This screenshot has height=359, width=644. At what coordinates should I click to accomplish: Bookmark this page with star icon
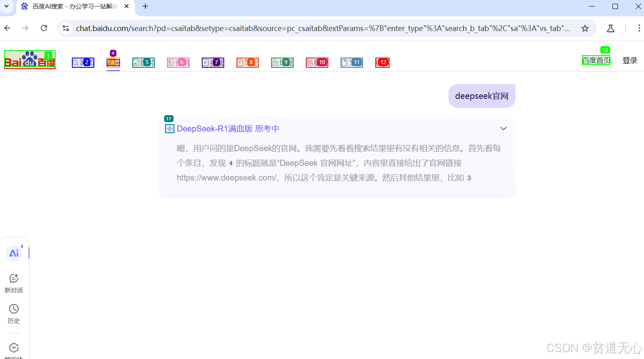tap(585, 28)
